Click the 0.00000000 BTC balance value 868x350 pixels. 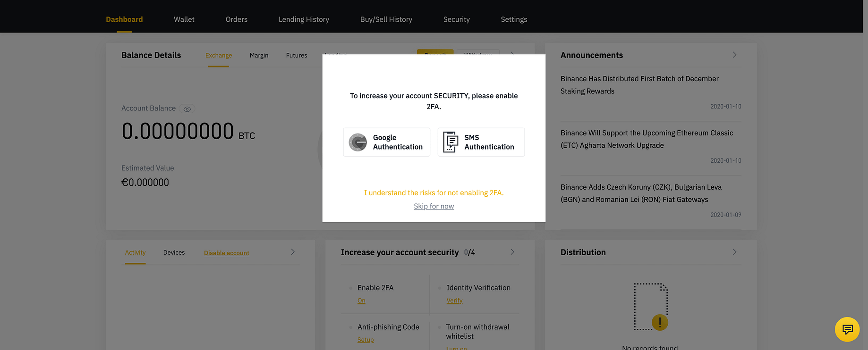[188, 131]
